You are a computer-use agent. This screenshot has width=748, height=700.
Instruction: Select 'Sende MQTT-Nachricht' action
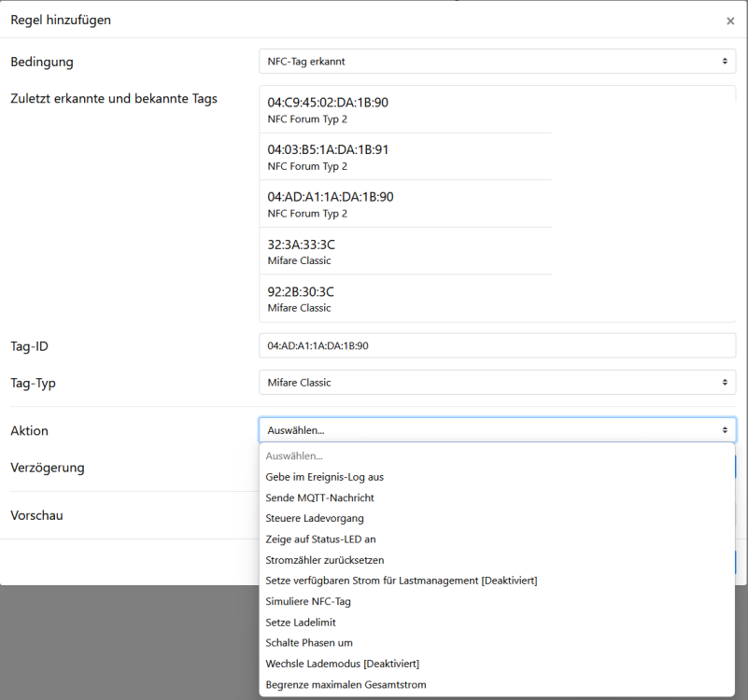[x=319, y=497]
